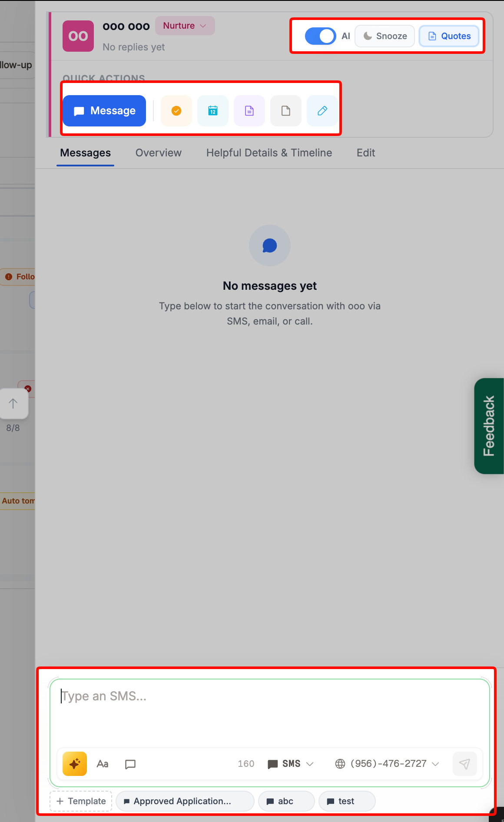Expand the Nurture status dropdown
504x822 pixels.
pyautogui.click(x=185, y=26)
